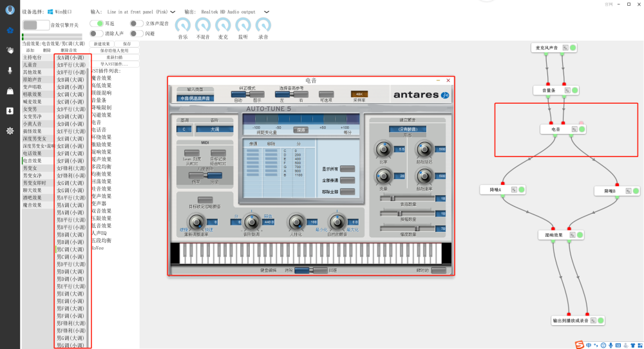
Task: Open the settings gear in the left sidebar
Action: click(x=10, y=131)
